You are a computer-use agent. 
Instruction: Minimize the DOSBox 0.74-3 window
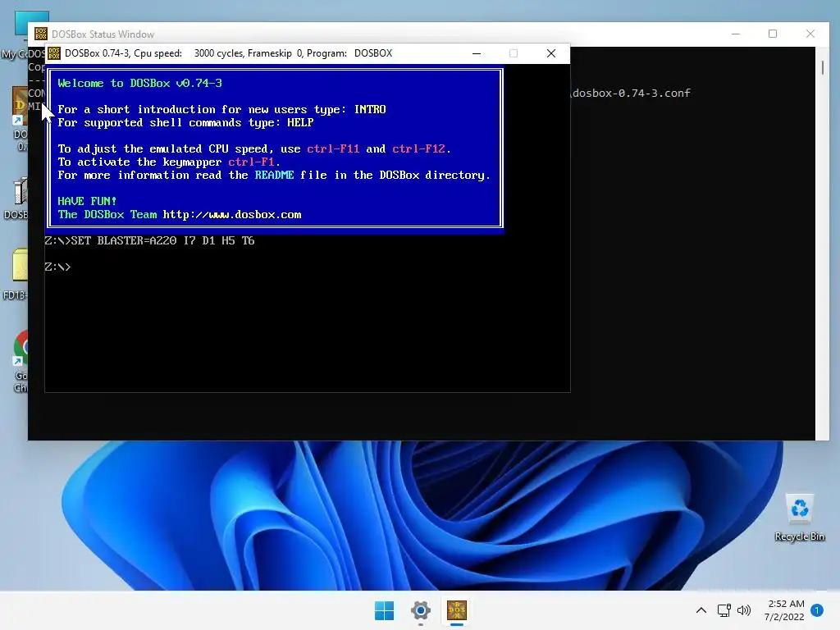pyautogui.click(x=477, y=53)
